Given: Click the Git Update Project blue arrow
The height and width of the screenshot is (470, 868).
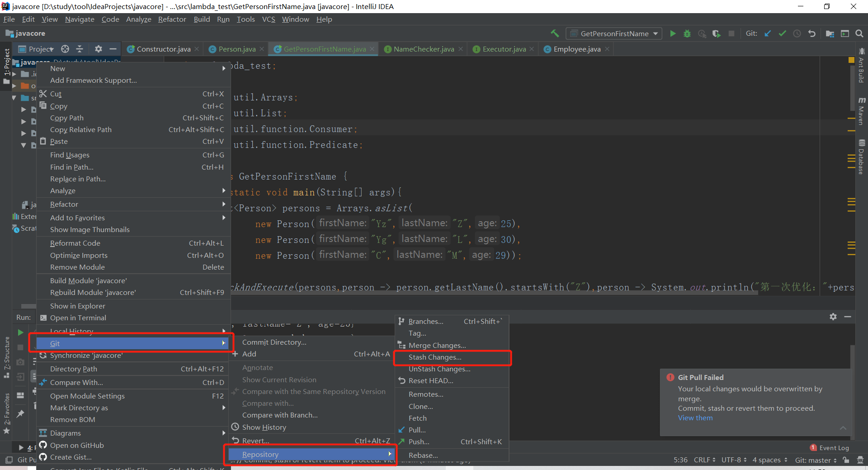Looking at the screenshot, I should (768, 33).
